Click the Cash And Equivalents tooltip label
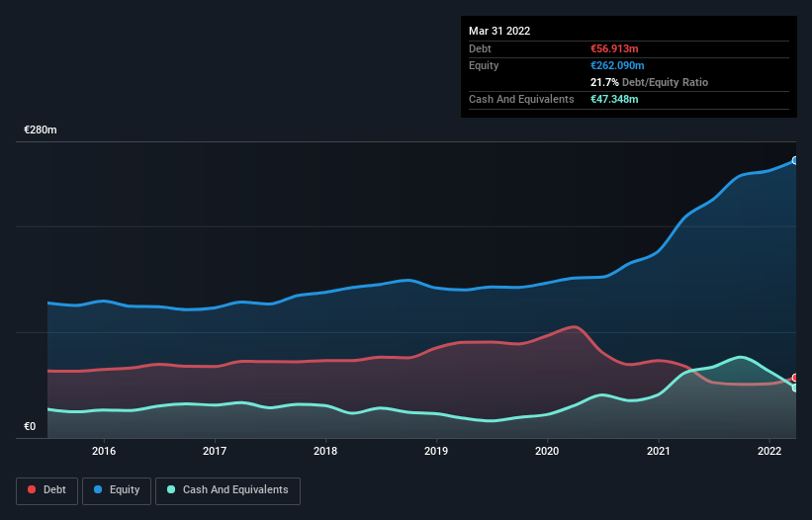The image size is (812, 520). [x=521, y=99]
